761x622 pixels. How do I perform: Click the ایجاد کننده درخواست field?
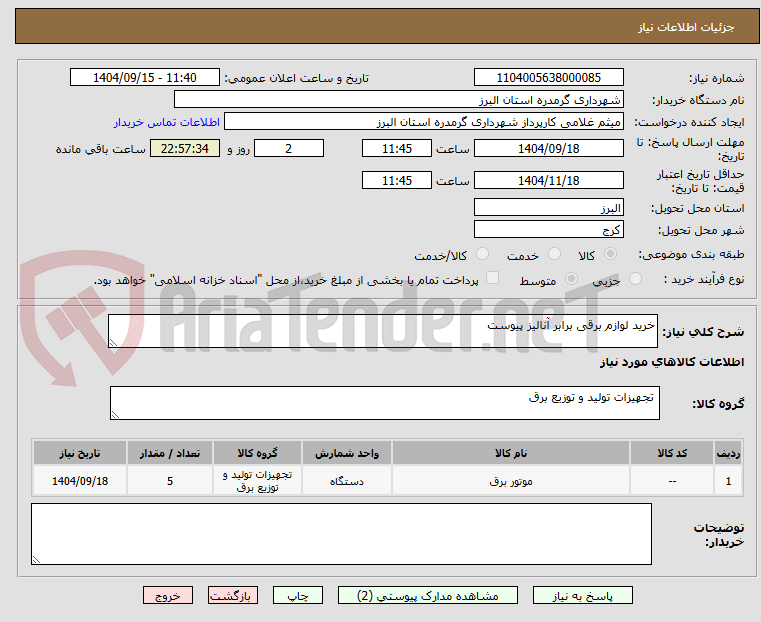(x=424, y=122)
